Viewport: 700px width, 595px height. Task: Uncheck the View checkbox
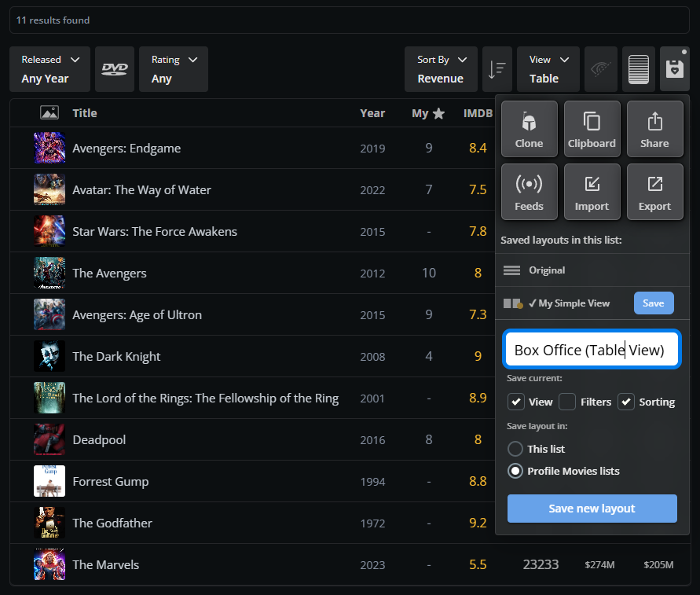515,402
